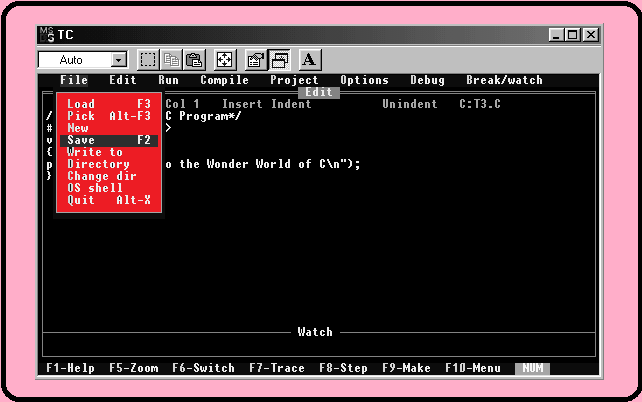642x402 pixels.
Task: Click the 'Wonder World of C' code line
Action: coord(263,164)
